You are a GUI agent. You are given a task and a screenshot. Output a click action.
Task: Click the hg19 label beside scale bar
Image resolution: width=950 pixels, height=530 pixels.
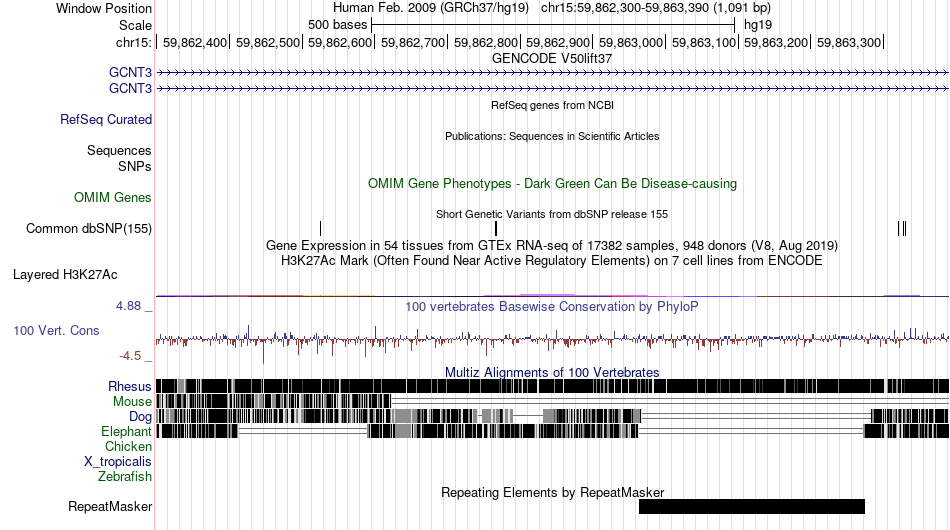point(758,25)
